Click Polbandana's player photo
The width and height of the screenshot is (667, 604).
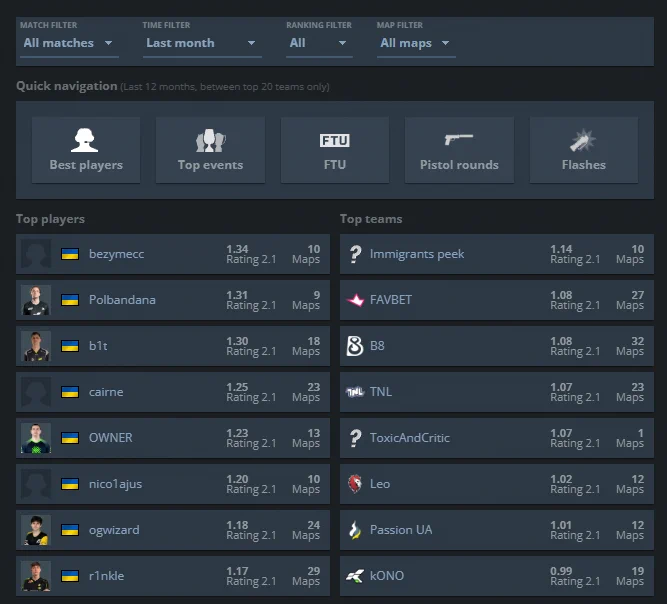36,300
